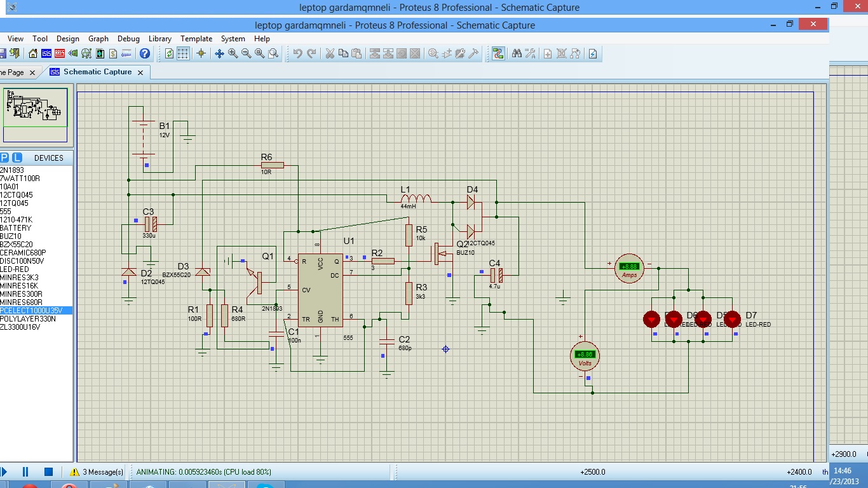Select BUZ10 in the devices list

pyautogui.click(x=11, y=236)
